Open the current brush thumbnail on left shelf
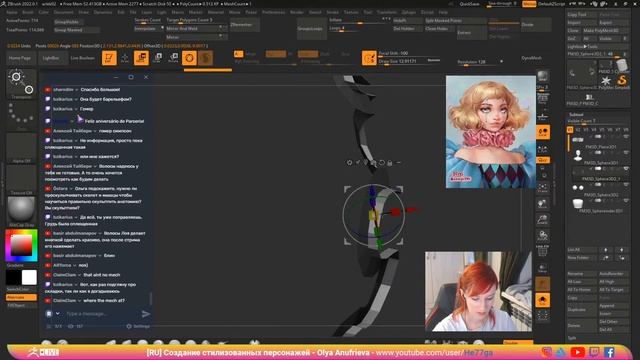This screenshot has width=640, height=360. click(x=22, y=83)
